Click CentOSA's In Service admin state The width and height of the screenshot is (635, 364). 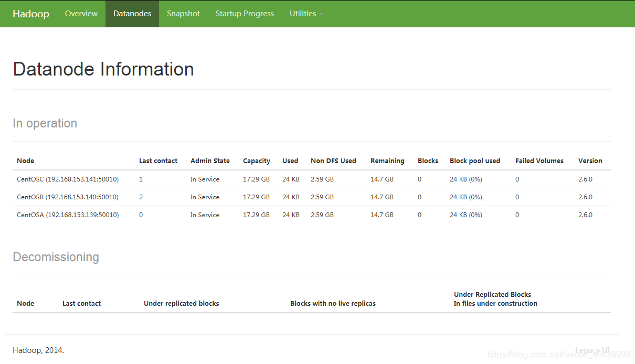coord(205,215)
